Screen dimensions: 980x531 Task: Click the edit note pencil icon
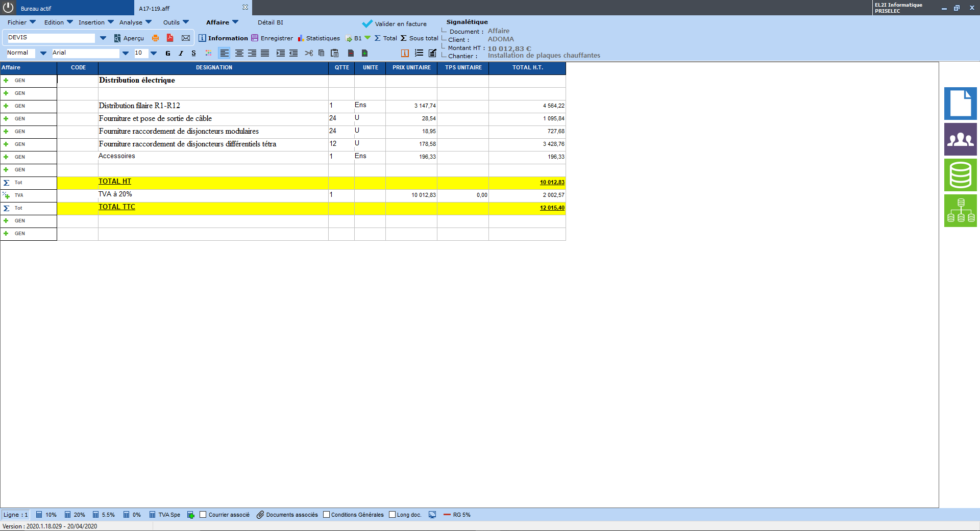click(x=432, y=53)
